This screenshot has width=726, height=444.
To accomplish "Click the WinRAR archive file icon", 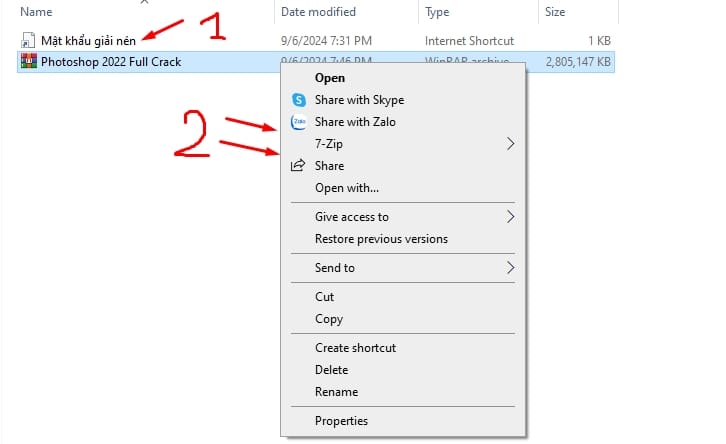I will [29, 61].
